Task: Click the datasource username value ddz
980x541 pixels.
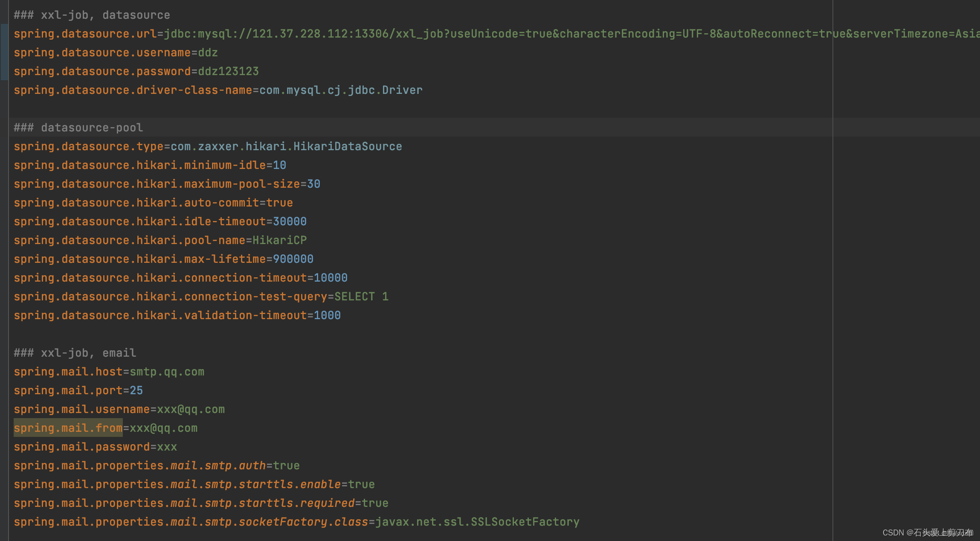Action: click(x=208, y=52)
